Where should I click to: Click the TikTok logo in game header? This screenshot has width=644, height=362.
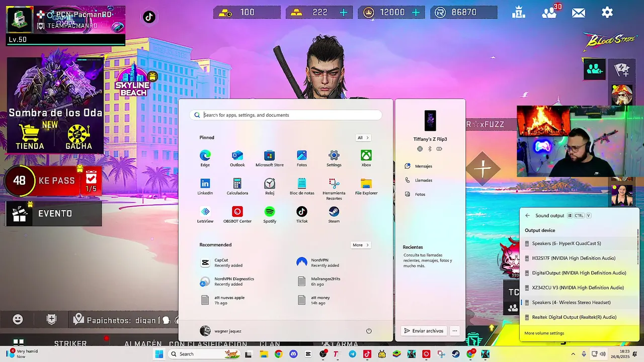[148, 17]
